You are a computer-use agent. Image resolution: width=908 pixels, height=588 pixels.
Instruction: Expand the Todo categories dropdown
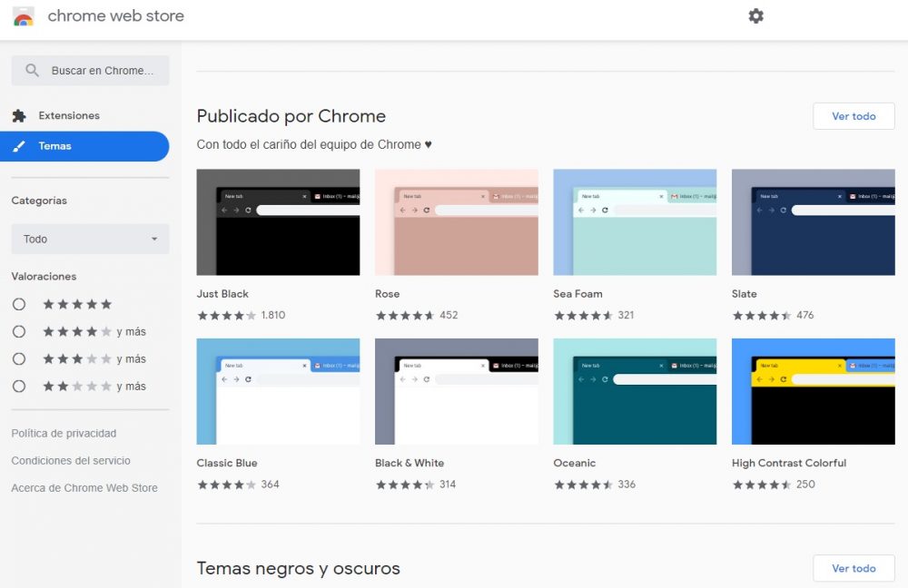90,239
